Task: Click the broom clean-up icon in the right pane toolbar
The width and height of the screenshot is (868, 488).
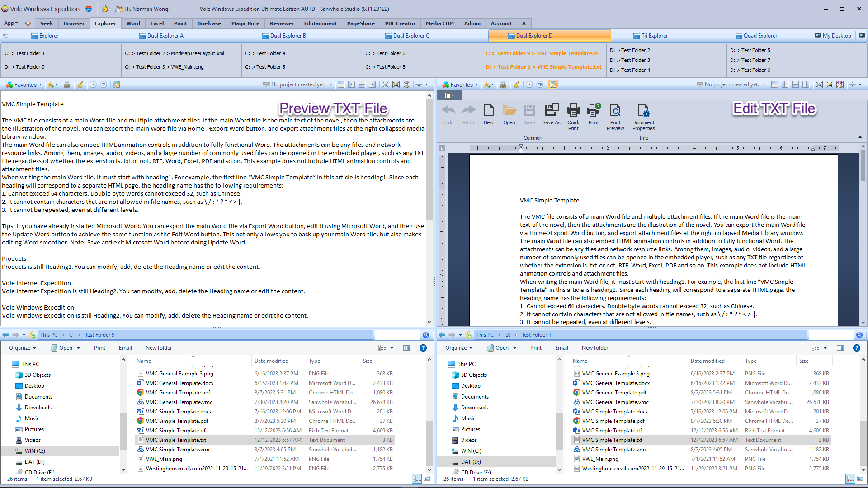Action: 516,84
